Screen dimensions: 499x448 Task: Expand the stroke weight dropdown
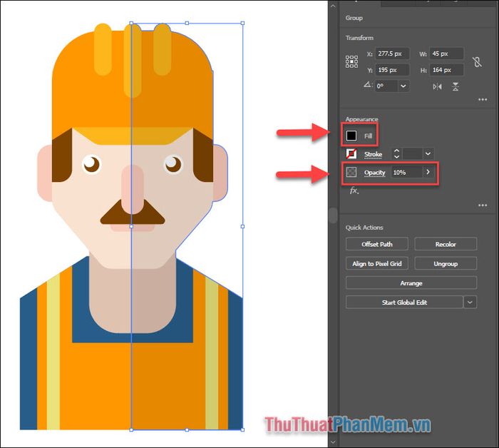(428, 154)
